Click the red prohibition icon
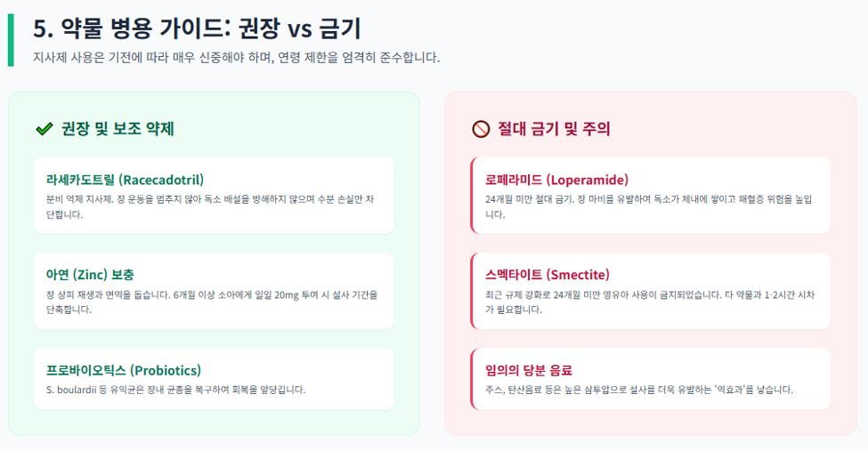This screenshot has width=868, height=451. pyautogui.click(x=481, y=129)
